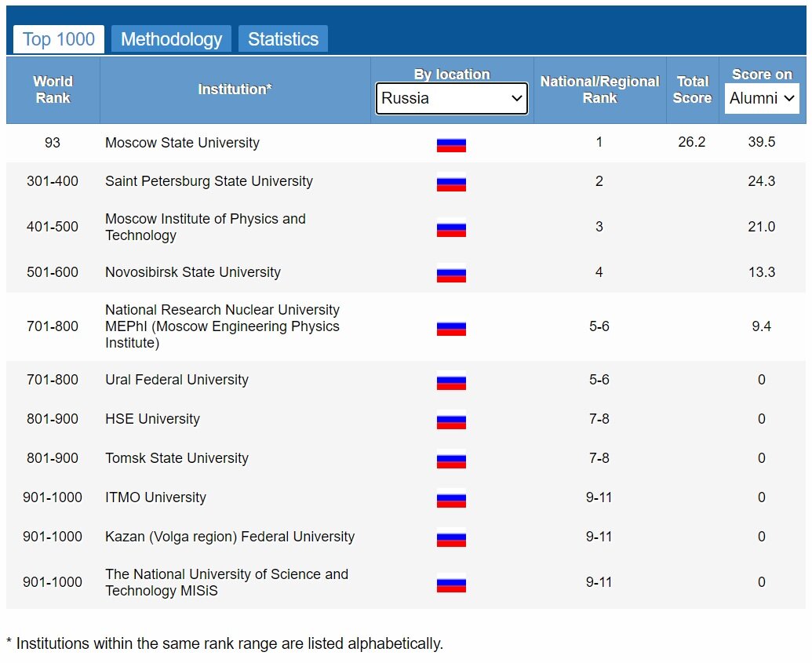Image resolution: width=812 pixels, height=663 pixels.
Task: Open the Score on Alumni dropdown
Action: point(762,98)
